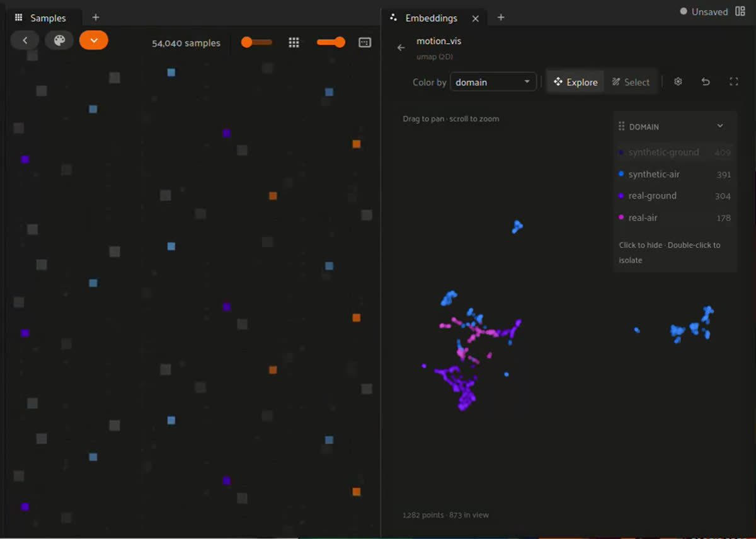The image size is (756, 539).
Task: Go back from motion_vis view
Action: (401, 48)
